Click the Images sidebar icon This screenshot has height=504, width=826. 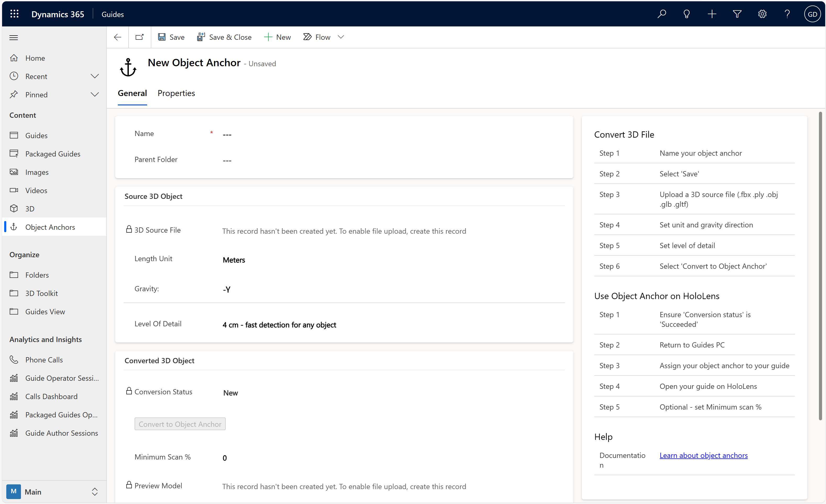click(14, 172)
